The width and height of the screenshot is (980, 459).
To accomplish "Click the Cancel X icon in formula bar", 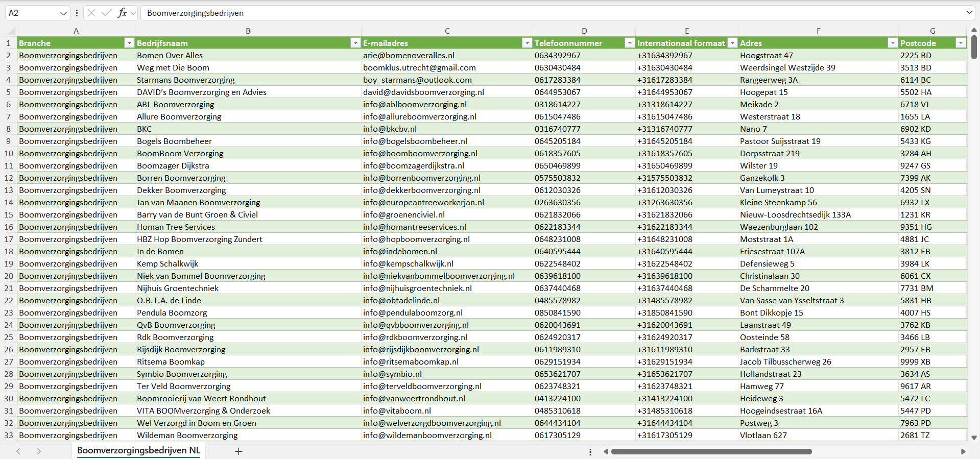I will [x=91, y=13].
